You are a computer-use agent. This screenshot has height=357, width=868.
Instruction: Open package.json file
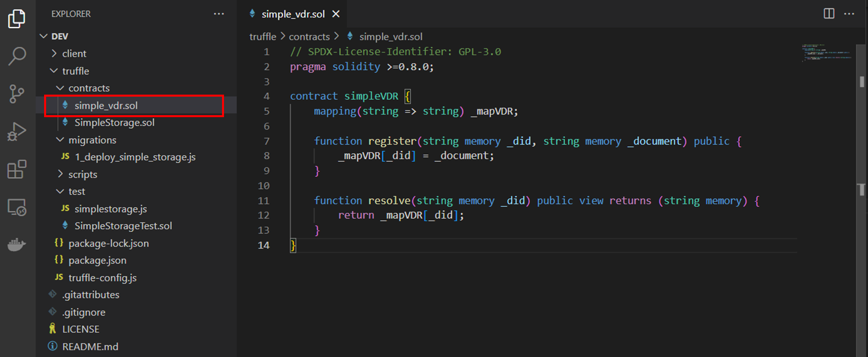click(136, 260)
